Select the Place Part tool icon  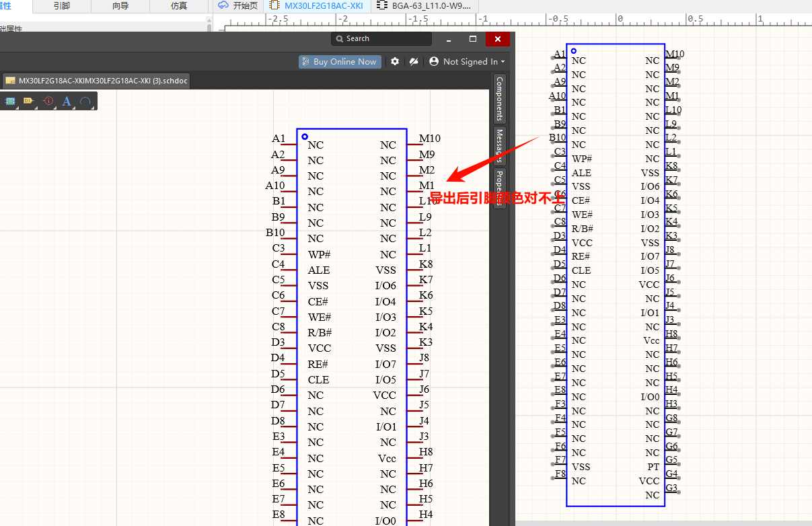tap(11, 101)
